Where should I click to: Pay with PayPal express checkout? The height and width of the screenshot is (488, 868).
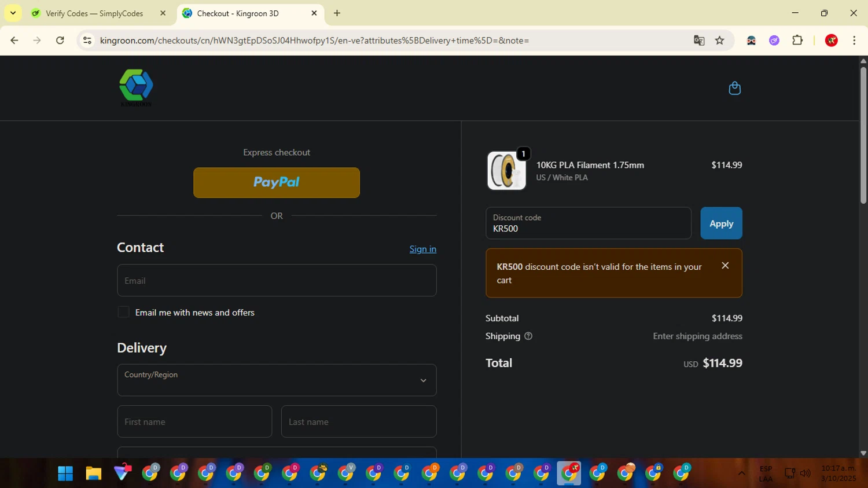coord(277,182)
